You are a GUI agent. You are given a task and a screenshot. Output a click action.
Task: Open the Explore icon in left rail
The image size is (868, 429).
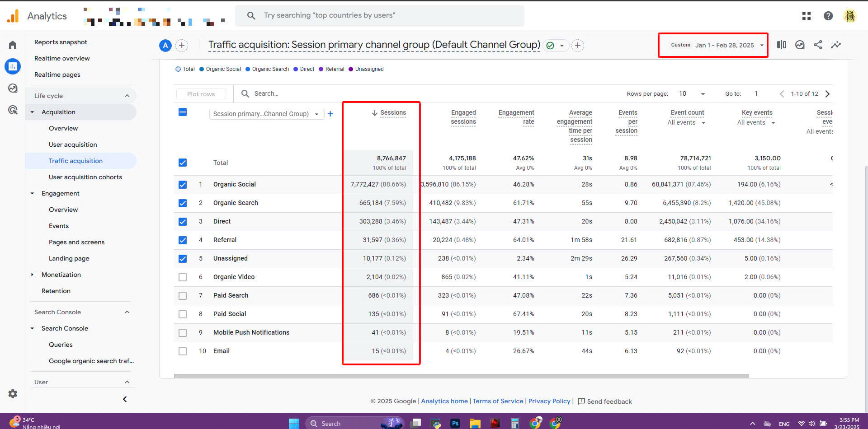coord(13,88)
